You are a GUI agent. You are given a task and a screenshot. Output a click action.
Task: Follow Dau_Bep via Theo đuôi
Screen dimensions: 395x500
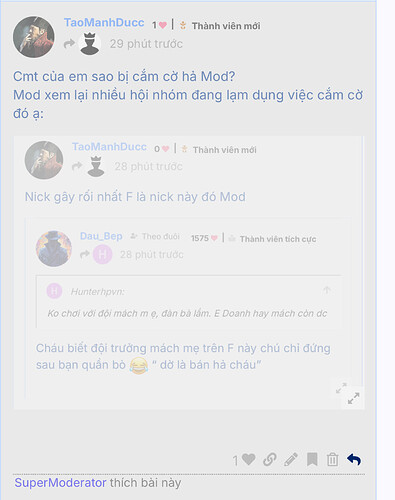(x=155, y=236)
